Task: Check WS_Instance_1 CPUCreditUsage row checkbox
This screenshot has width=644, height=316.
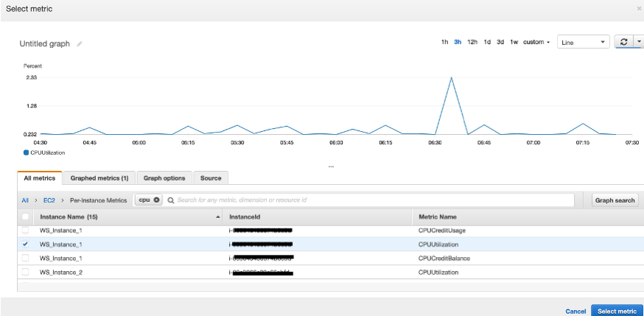Action: click(x=25, y=231)
